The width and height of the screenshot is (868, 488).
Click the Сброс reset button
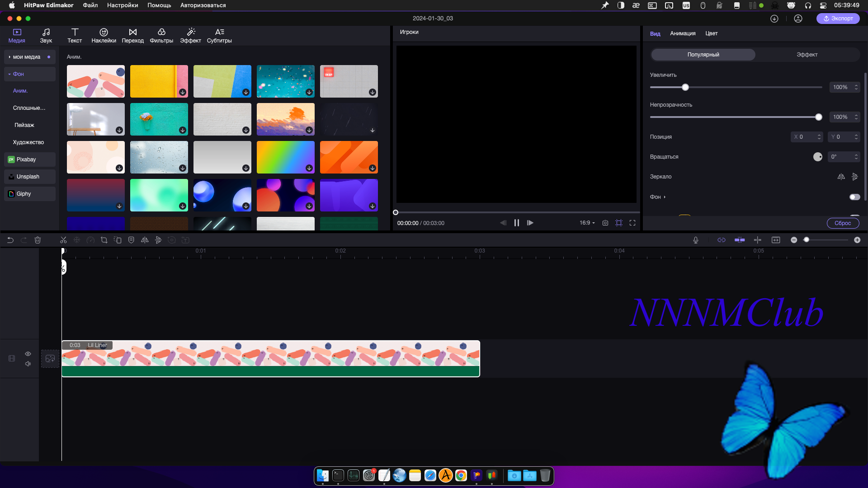coord(843,223)
